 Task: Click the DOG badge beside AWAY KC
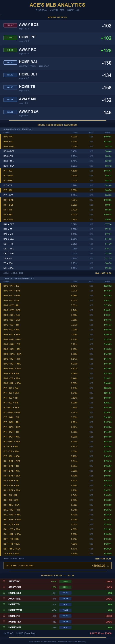pyautogui.click(x=10, y=50)
